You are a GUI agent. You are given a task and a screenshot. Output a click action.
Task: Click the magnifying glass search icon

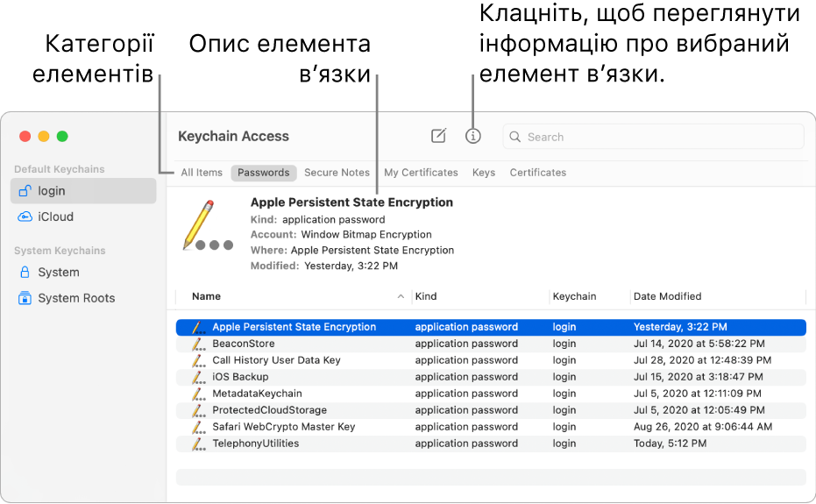point(514,137)
